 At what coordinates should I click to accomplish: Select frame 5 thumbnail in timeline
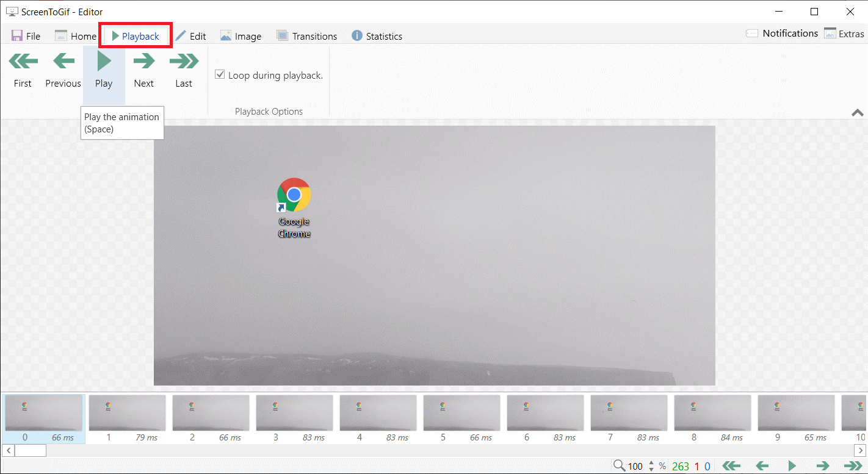(461, 414)
